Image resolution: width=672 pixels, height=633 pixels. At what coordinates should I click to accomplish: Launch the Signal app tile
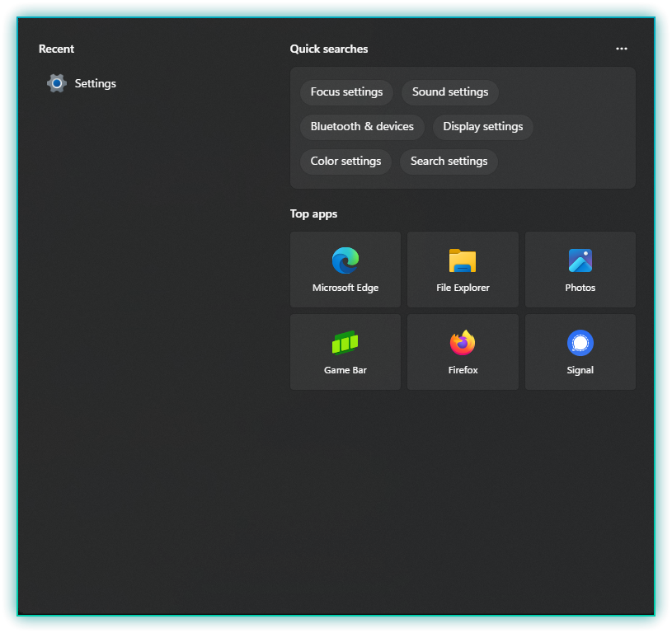580,352
